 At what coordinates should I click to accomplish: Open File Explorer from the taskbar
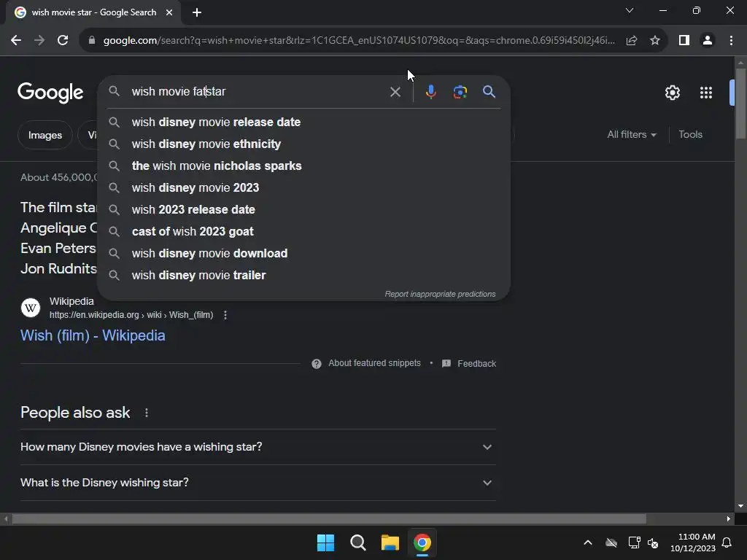[x=390, y=542]
